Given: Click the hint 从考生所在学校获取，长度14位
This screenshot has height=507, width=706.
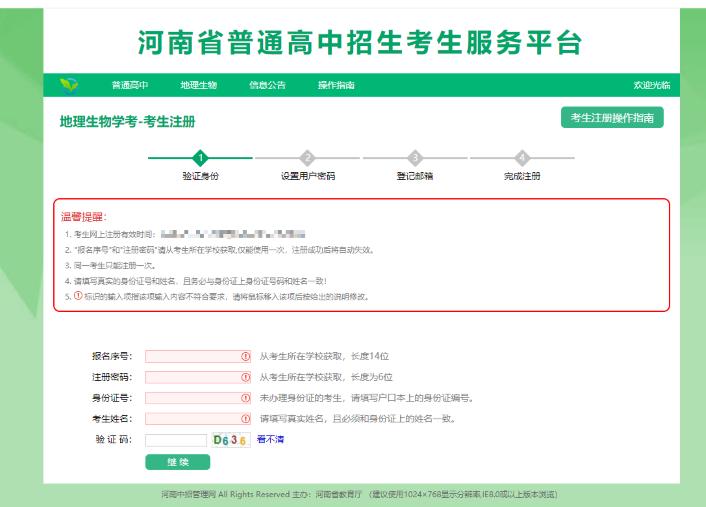Looking at the screenshot, I should click(324, 357).
